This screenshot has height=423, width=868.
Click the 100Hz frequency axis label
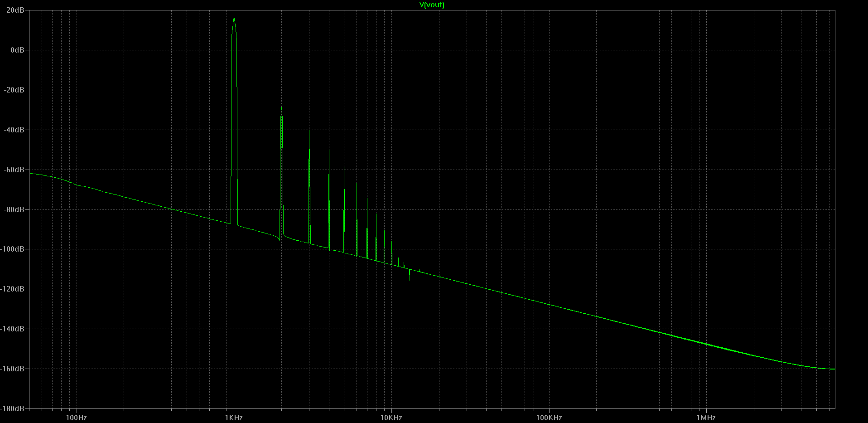point(76,418)
